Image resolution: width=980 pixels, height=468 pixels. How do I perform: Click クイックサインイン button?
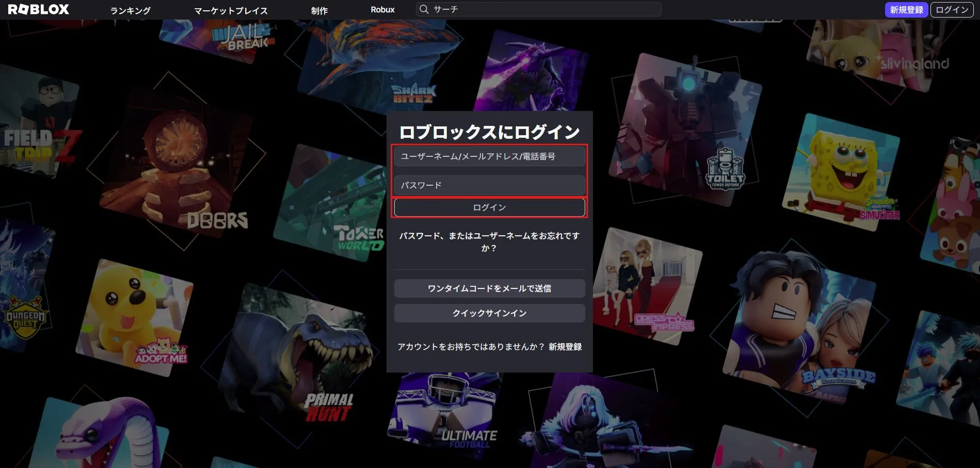(489, 313)
